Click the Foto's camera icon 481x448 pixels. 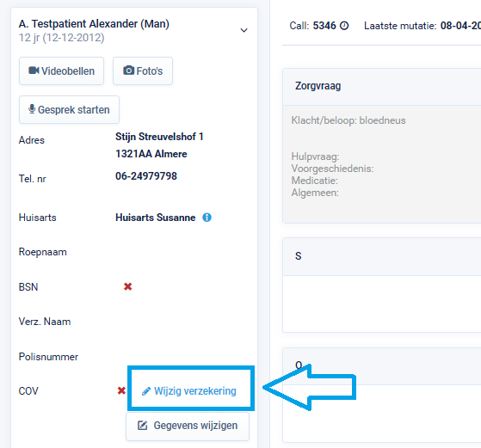tap(128, 71)
